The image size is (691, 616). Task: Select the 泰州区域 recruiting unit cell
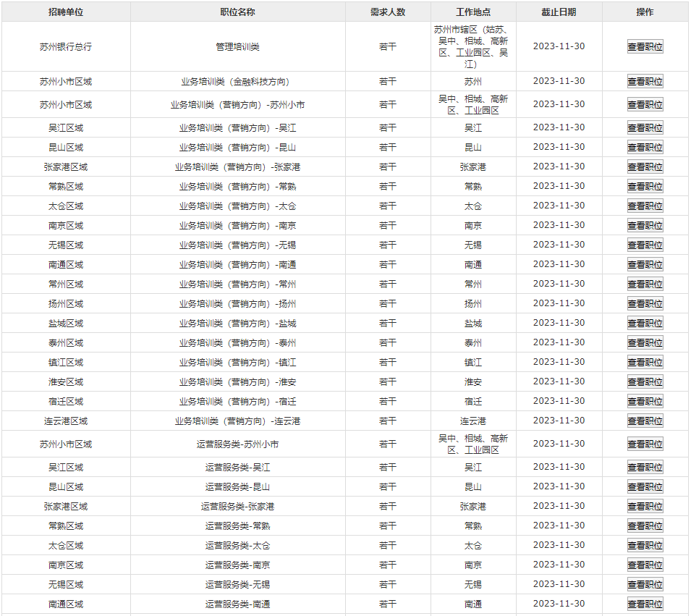(x=66, y=343)
